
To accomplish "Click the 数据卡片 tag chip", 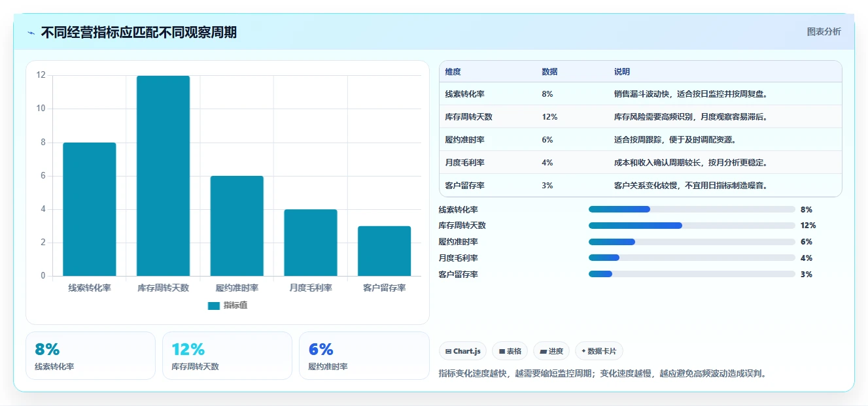I will [x=599, y=351].
